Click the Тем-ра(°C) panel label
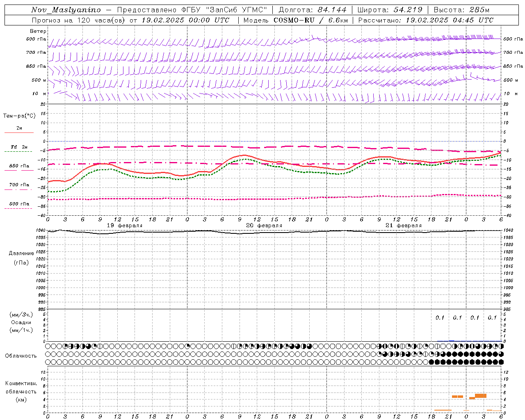 pyautogui.click(x=19, y=116)
